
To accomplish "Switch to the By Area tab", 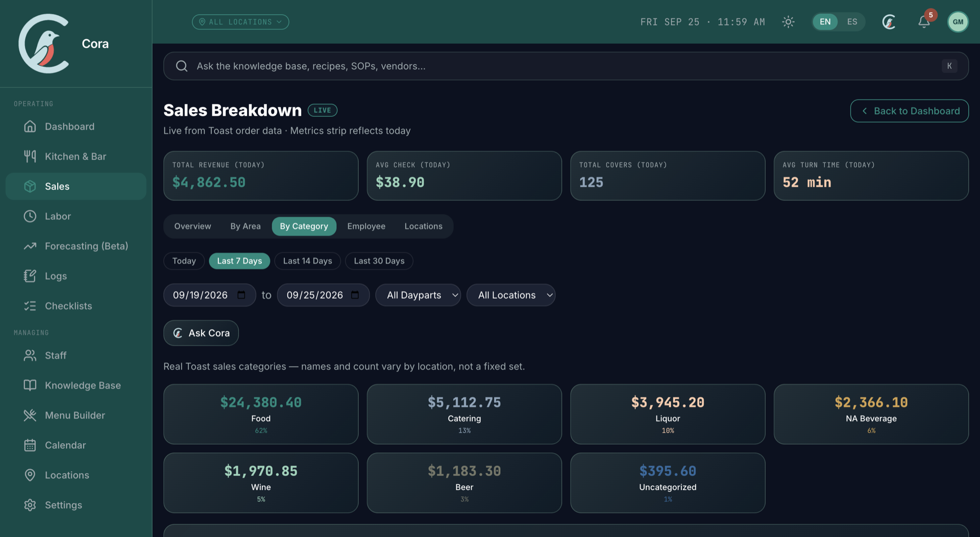I will coord(245,226).
